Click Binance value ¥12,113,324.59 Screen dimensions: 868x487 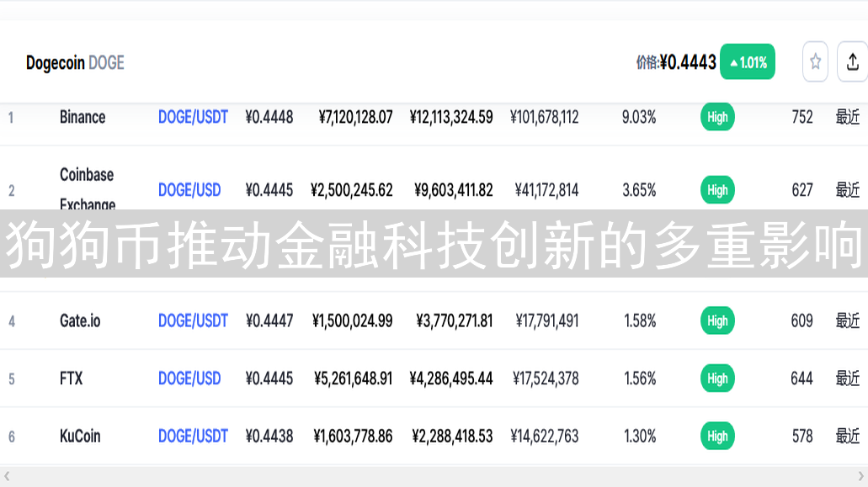pos(451,117)
